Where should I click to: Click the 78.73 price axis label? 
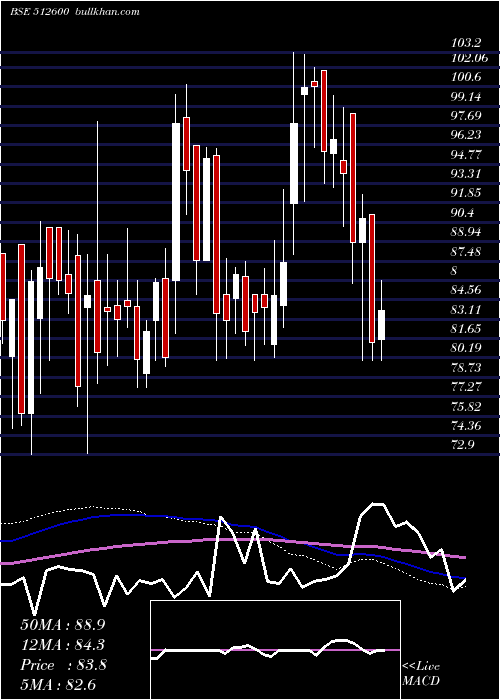466,367
